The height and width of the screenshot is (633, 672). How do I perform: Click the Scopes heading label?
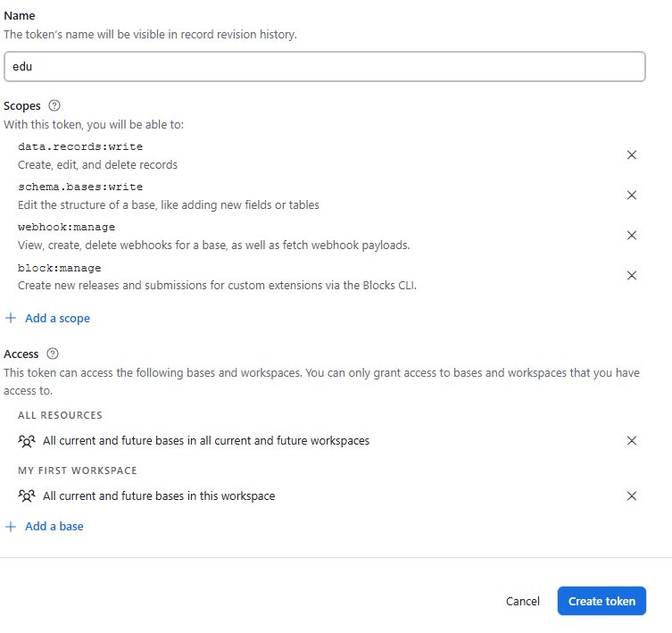21,106
